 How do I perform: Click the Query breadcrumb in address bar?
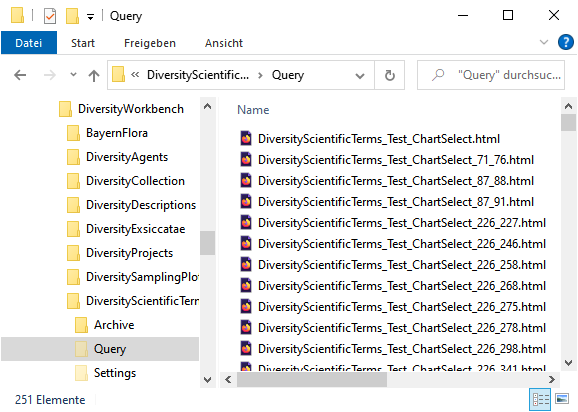[288, 75]
